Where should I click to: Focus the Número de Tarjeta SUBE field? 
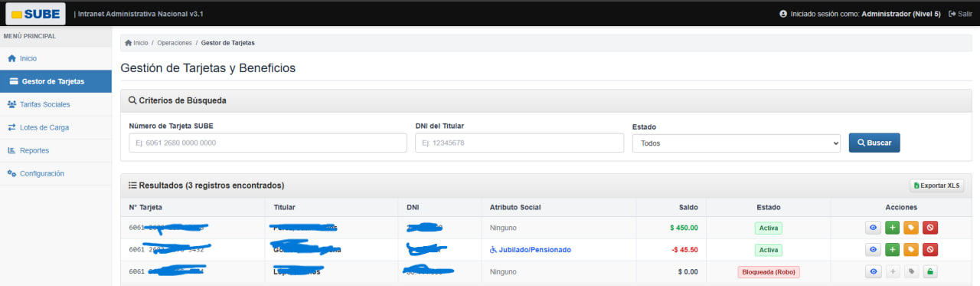click(x=268, y=143)
